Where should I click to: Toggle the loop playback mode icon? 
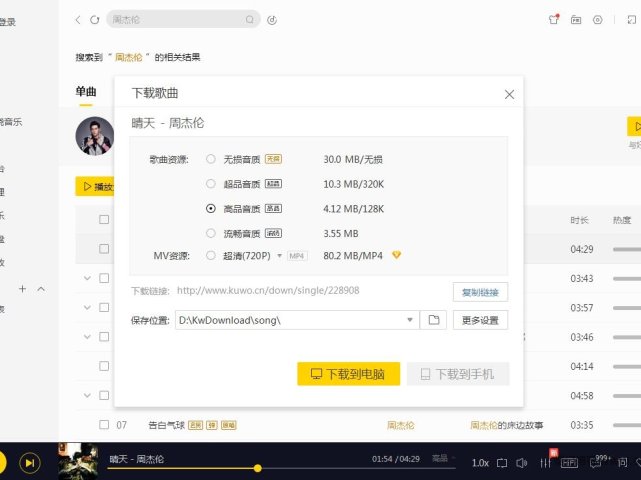[x=502, y=463]
